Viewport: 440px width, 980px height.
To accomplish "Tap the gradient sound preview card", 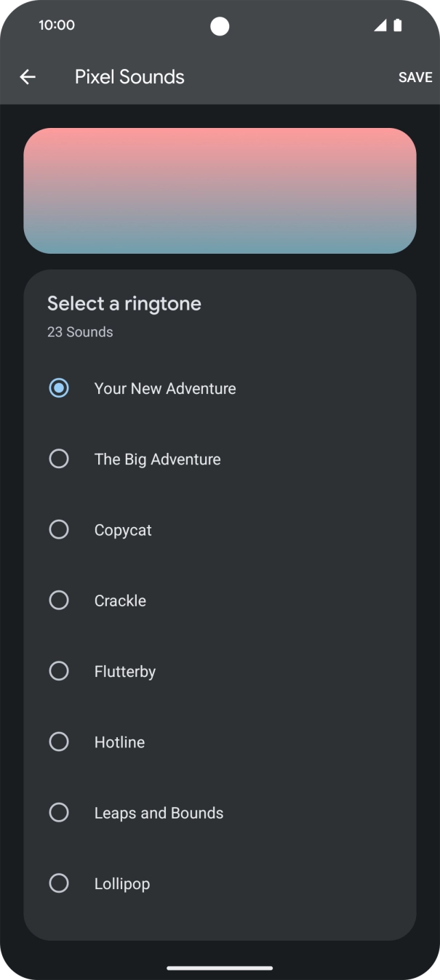I will [x=220, y=190].
